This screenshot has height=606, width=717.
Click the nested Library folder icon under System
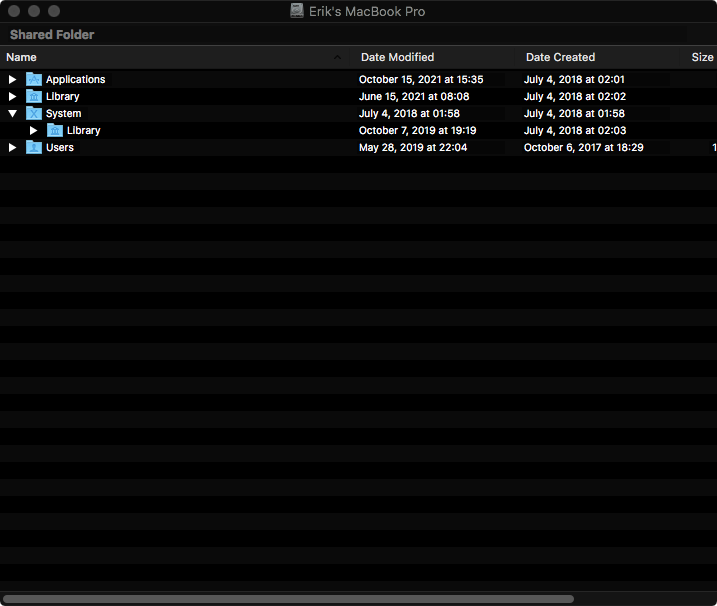pos(55,130)
